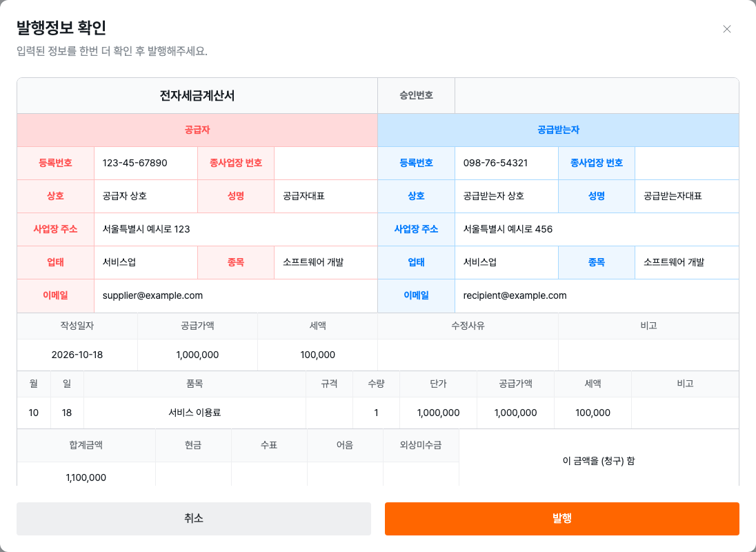Click the recipient's 소프트웨어 개발 value
756x552 pixels.
pyautogui.click(x=673, y=262)
